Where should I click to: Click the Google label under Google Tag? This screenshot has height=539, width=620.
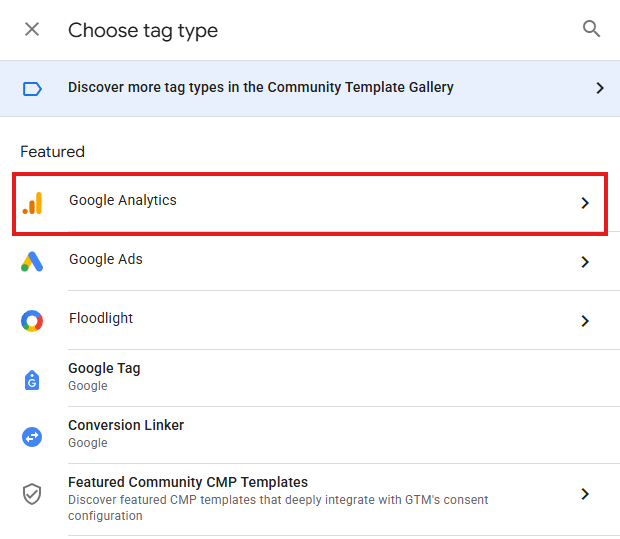[88, 386]
